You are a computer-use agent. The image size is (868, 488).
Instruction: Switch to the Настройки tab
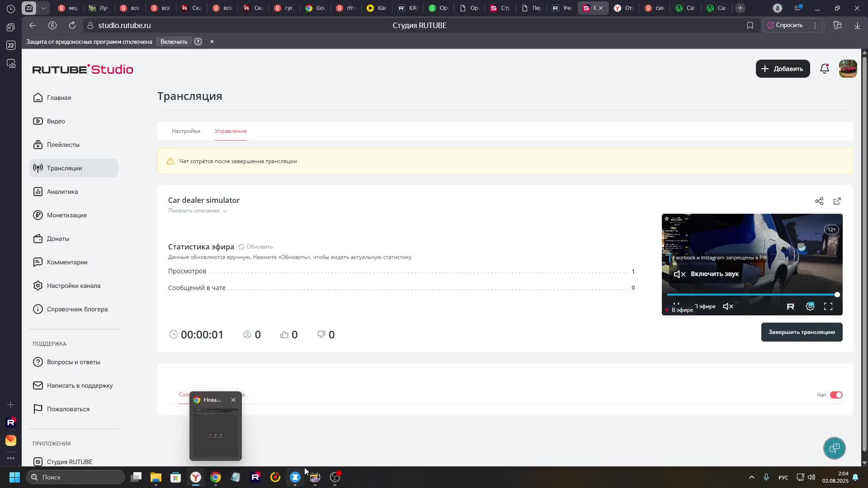[186, 131]
